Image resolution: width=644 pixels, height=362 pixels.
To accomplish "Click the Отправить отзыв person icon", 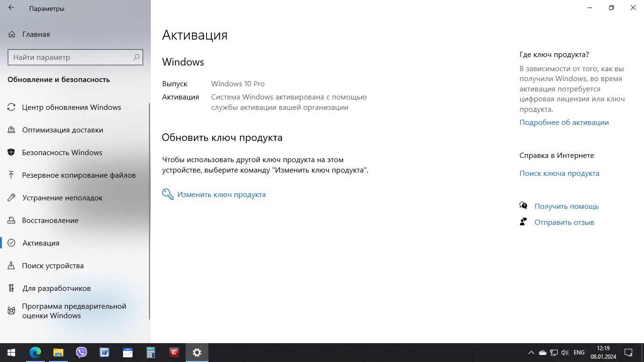I will 523,222.
